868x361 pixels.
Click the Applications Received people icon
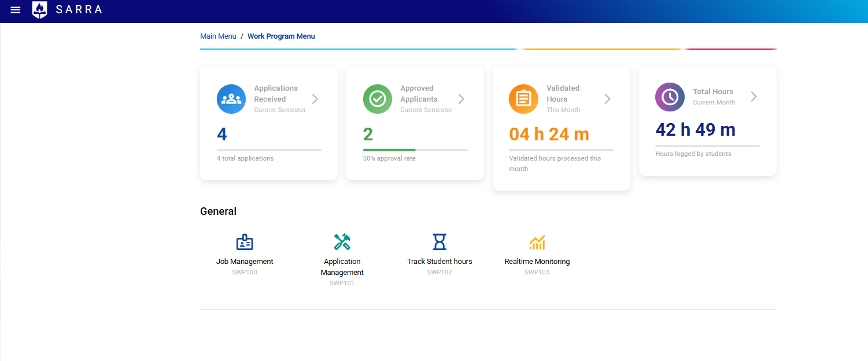(x=231, y=99)
